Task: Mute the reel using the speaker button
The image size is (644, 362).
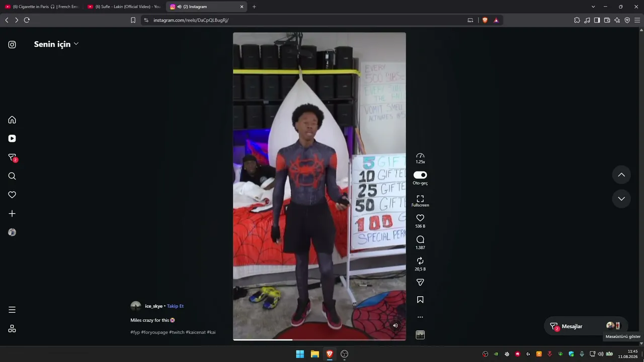Action: pos(395,325)
